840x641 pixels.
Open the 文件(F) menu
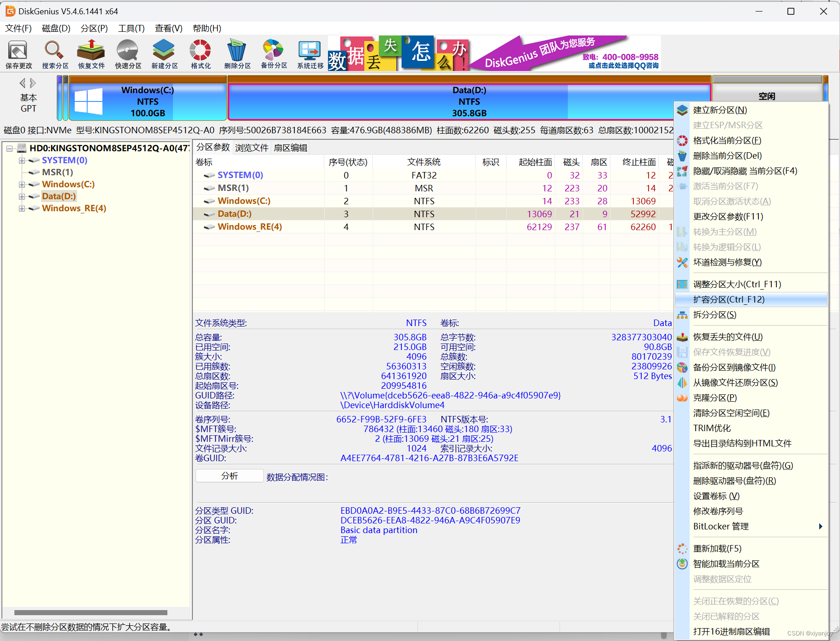(x=18, y=28)
